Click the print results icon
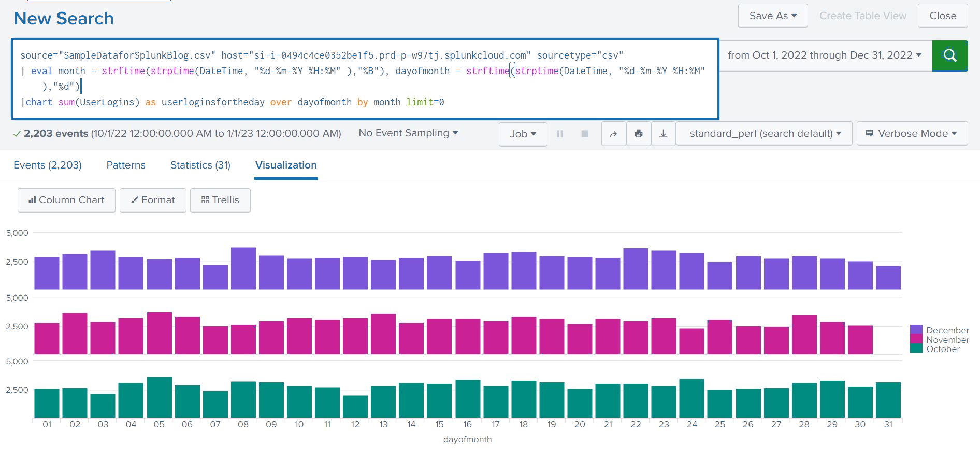Viewport: 980px width, 449px height. [638, 134]
